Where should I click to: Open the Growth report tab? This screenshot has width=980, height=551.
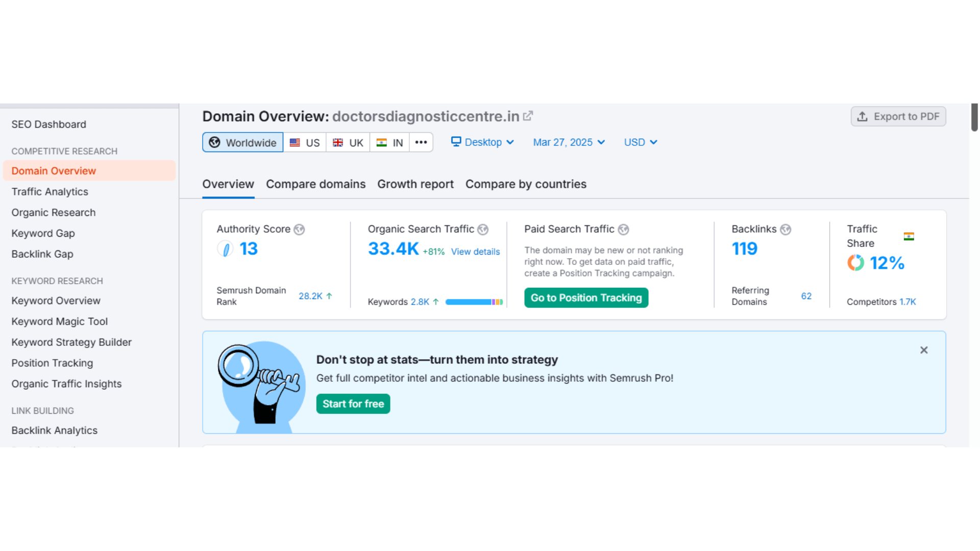[x=415, y=184]
